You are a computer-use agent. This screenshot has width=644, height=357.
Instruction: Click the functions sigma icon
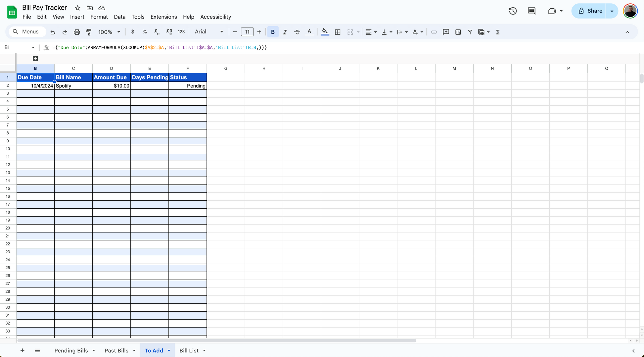tap(498, 32)
